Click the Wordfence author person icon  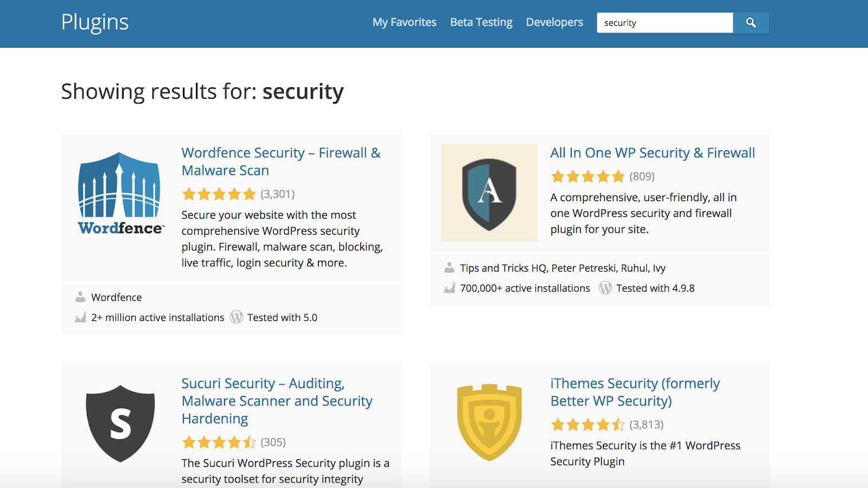coord(80,297)
